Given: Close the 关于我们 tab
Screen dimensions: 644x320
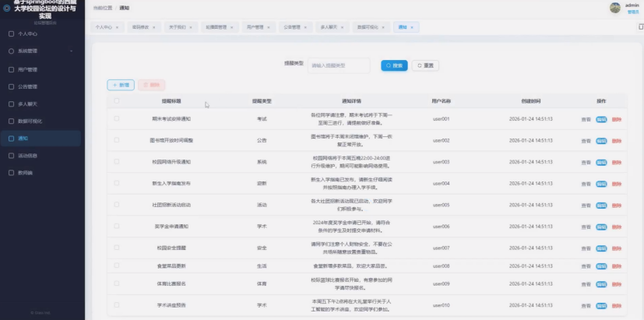Looking at the screenshot, I should coord(191,27).
